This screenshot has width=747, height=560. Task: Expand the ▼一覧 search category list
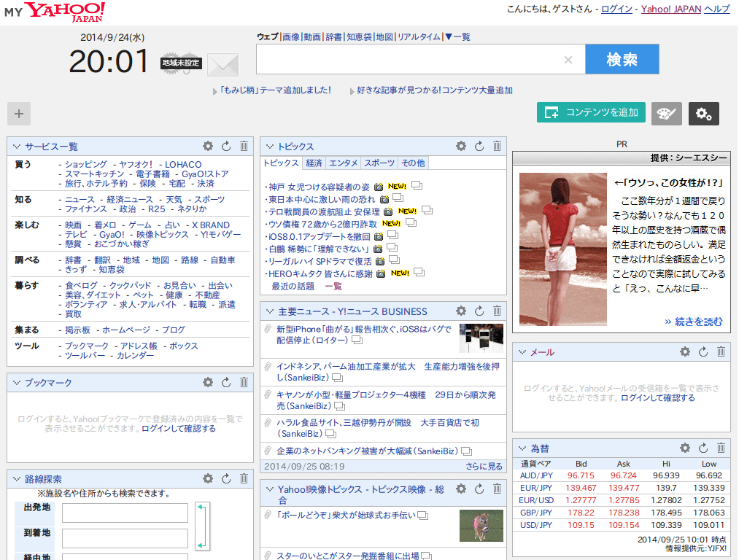[458, 36]
